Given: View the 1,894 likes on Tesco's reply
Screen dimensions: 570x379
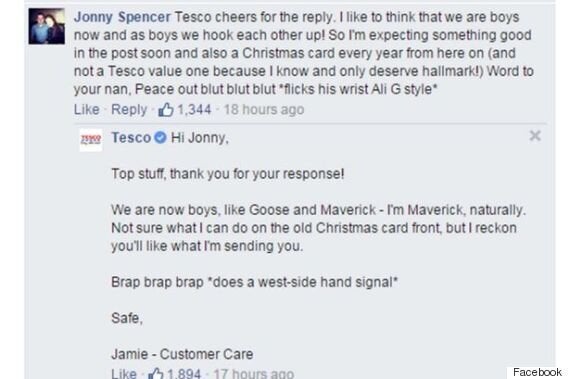Looking at the screenshot, I should coord(184,373).
